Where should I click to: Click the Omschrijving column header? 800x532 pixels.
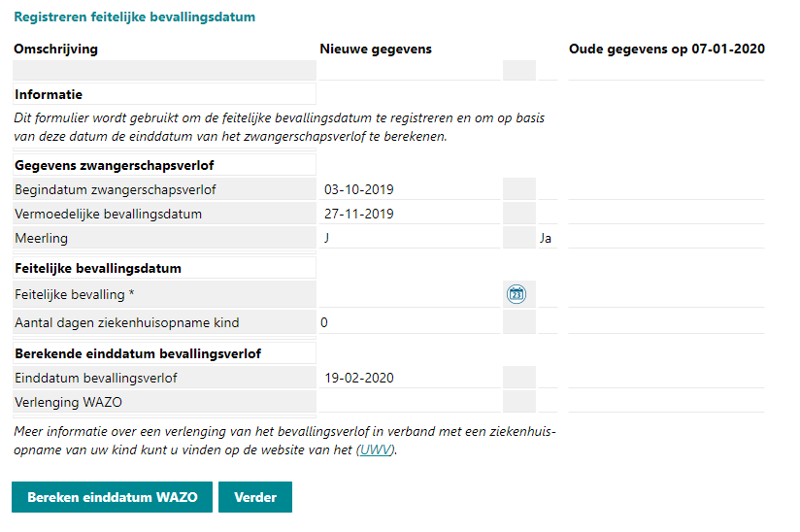coord(55,49)
